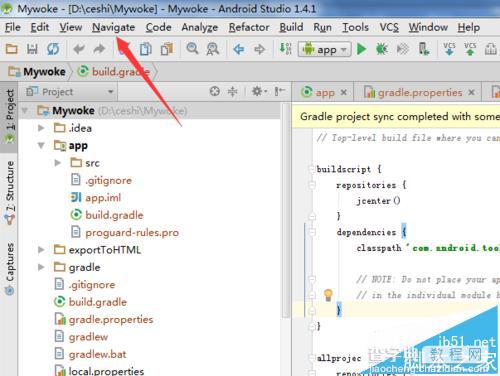Viewport: 500px width, 376px height.
Task: Expand the gradle folder
Action: [41, 267]
